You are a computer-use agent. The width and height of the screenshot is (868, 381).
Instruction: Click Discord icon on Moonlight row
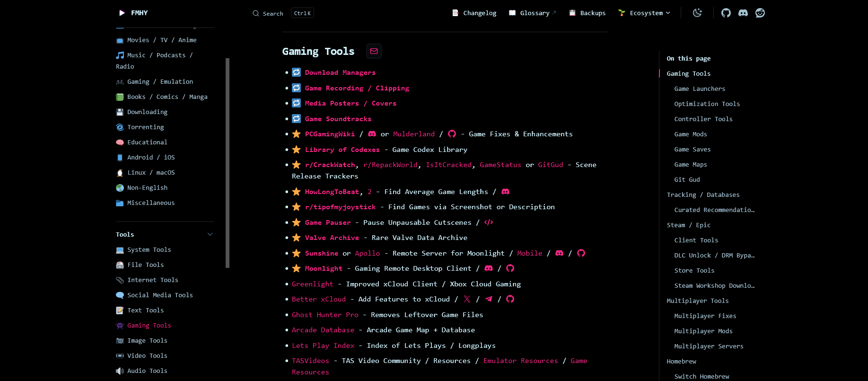(489, 268)
